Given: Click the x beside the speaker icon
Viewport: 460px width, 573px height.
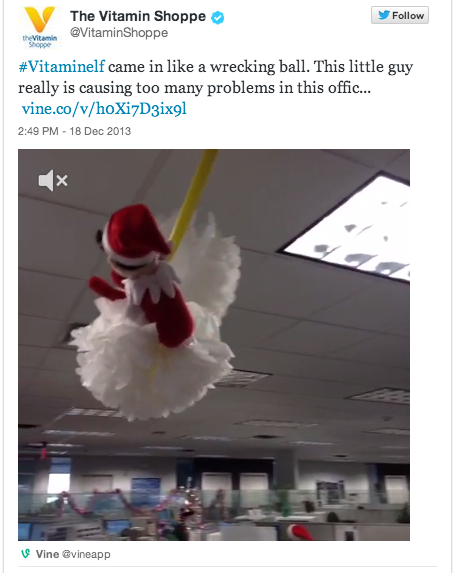Looking at the screenshot, I should pos(62,180).
